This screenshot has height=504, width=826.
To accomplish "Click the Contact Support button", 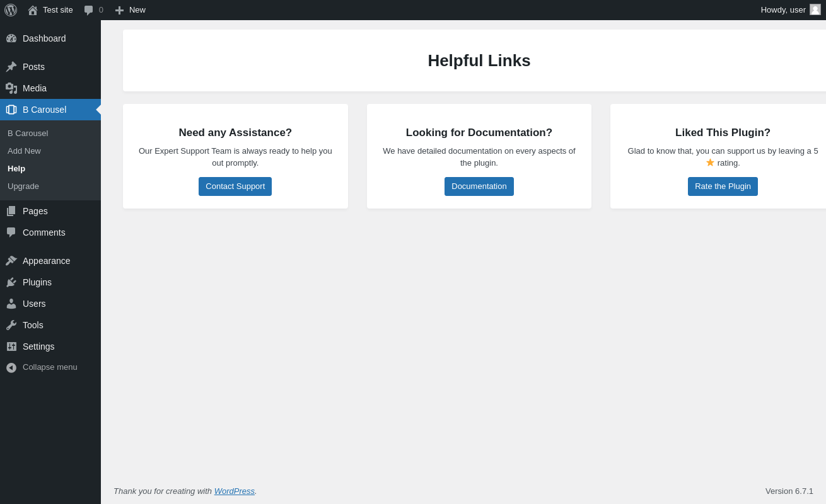I will (235, 186).
